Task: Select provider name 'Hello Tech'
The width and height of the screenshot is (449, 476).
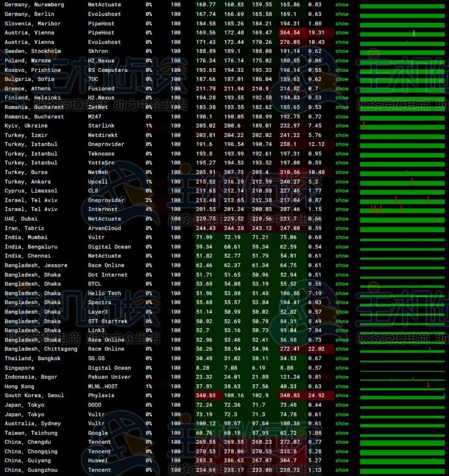Action: click(104, 293)
